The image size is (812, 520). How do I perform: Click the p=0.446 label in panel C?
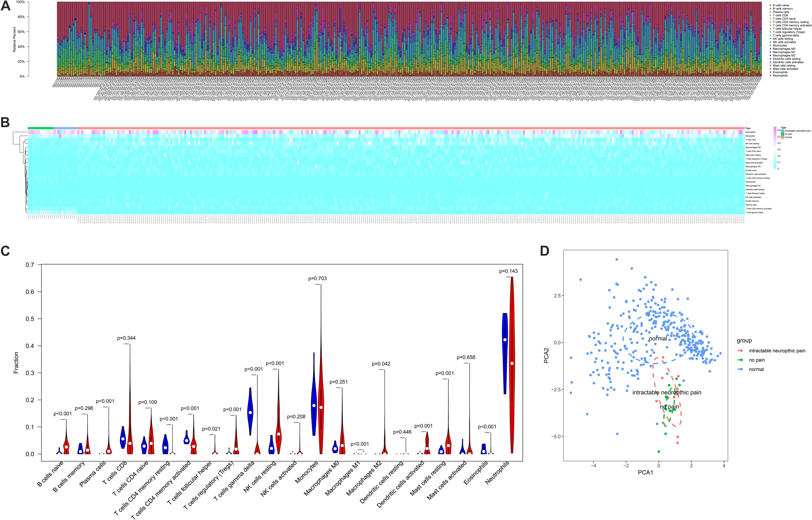(402, 432)
